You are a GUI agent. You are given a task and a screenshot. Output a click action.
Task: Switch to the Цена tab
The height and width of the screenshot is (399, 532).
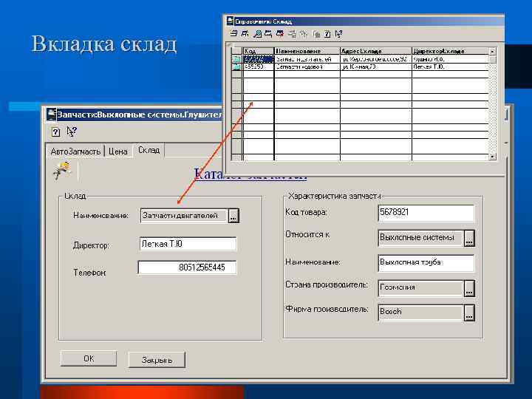click(117, 151)
